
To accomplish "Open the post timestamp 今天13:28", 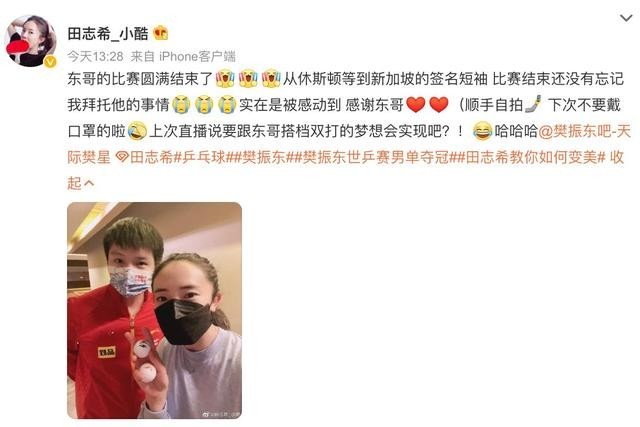I will [x=95, y=56].
